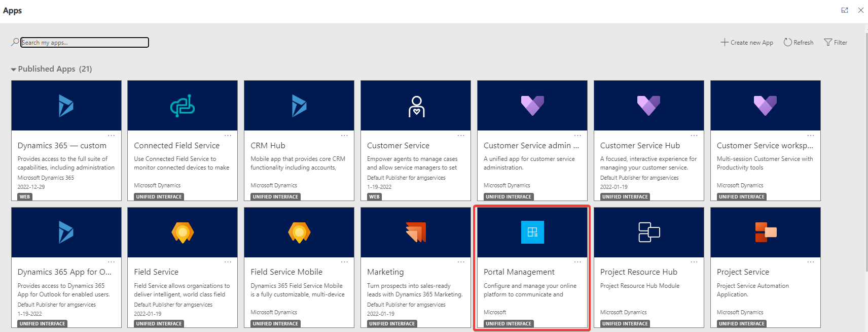Click the Project Resource Hub icon
868x332 pixels.
[649, 232]
